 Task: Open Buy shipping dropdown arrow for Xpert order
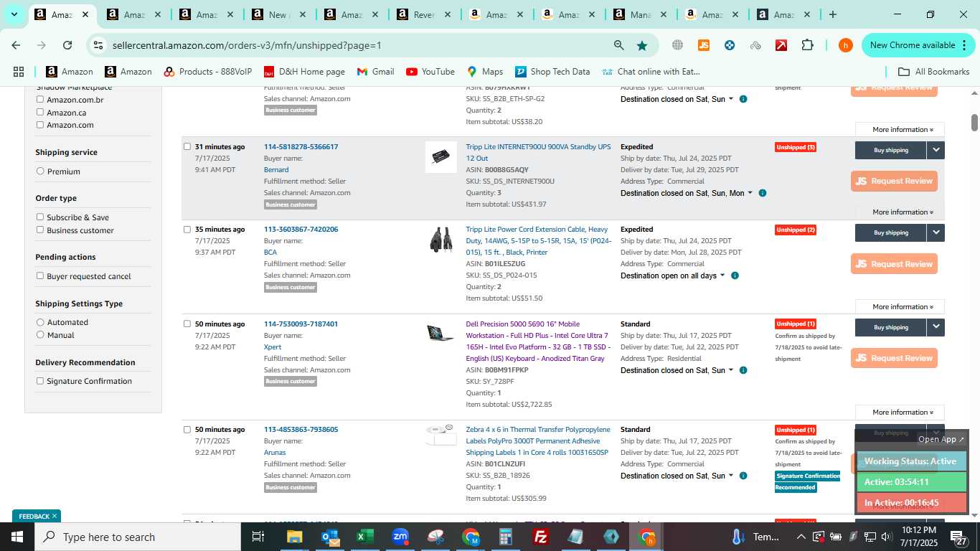pyautogui.click(x=936, y=327)
